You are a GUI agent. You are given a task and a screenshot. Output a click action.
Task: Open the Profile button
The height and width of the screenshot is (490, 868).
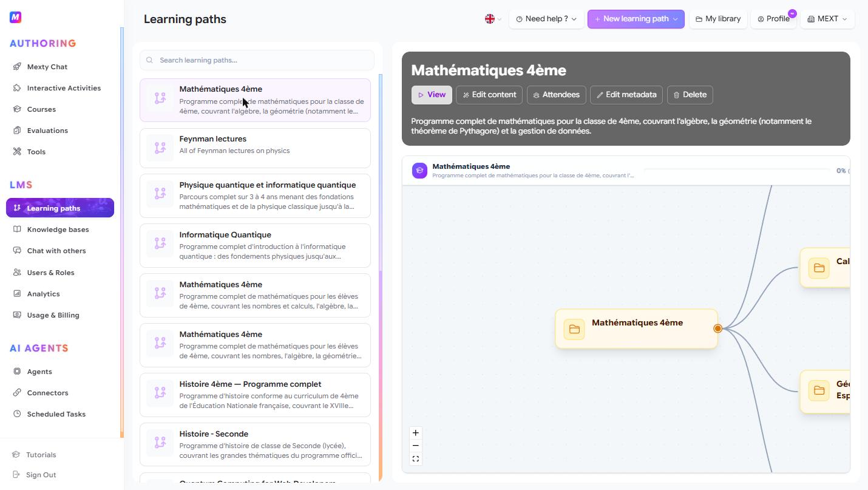click(773, 19)
